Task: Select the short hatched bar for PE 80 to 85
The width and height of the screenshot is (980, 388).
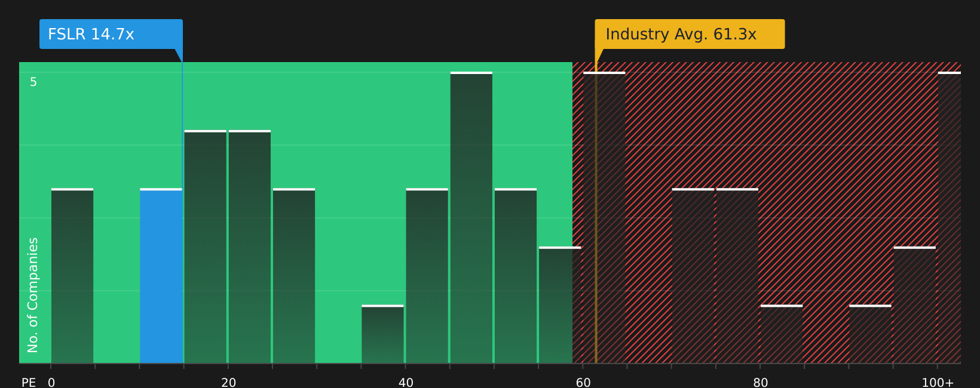Action: pos(782,334)
